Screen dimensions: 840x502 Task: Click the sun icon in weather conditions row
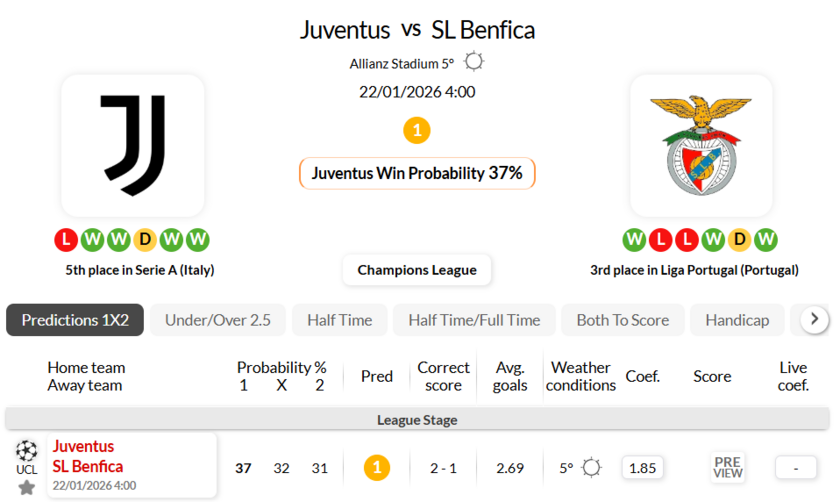(591, 467)
